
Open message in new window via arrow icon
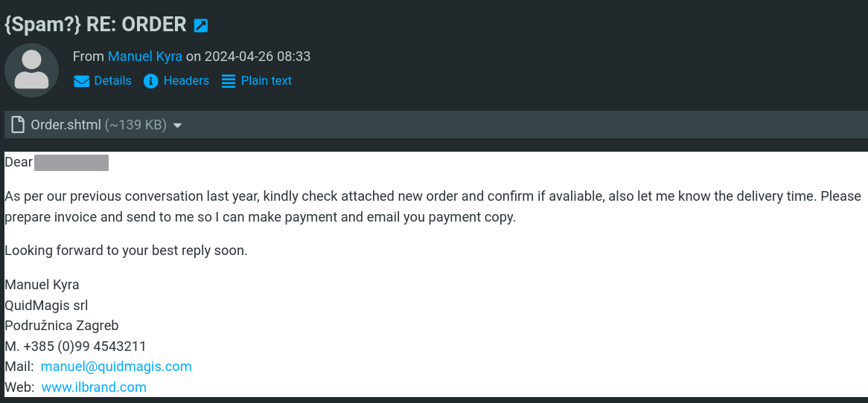click(201, 25)
